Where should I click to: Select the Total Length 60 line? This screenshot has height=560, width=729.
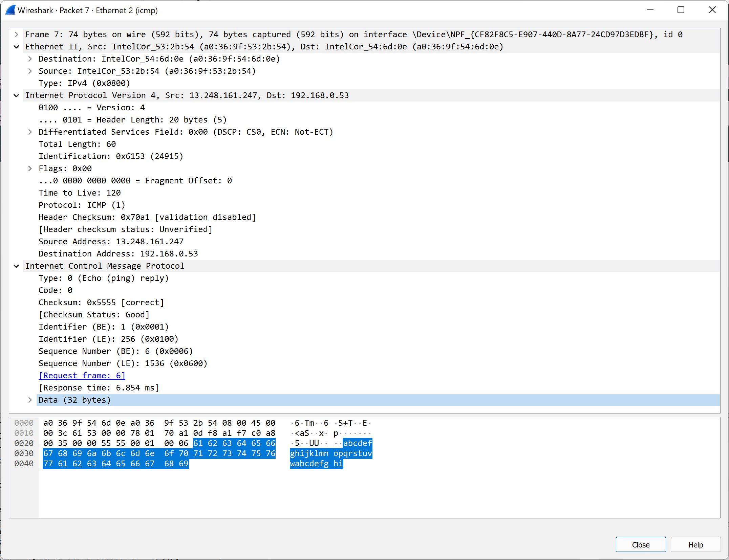click(x=77, y=144)
